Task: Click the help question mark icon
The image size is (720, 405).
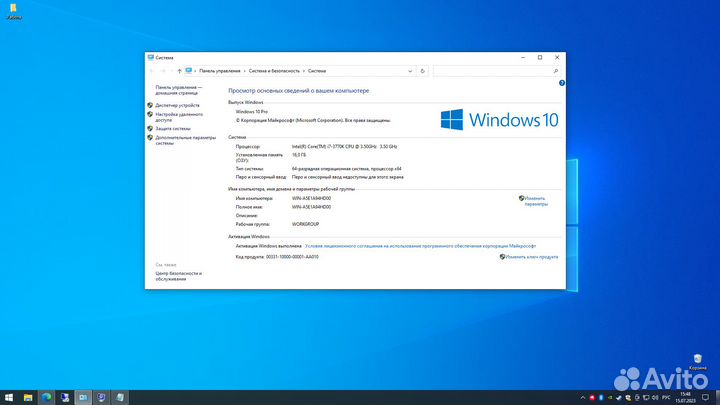Action: coord(562,83)
